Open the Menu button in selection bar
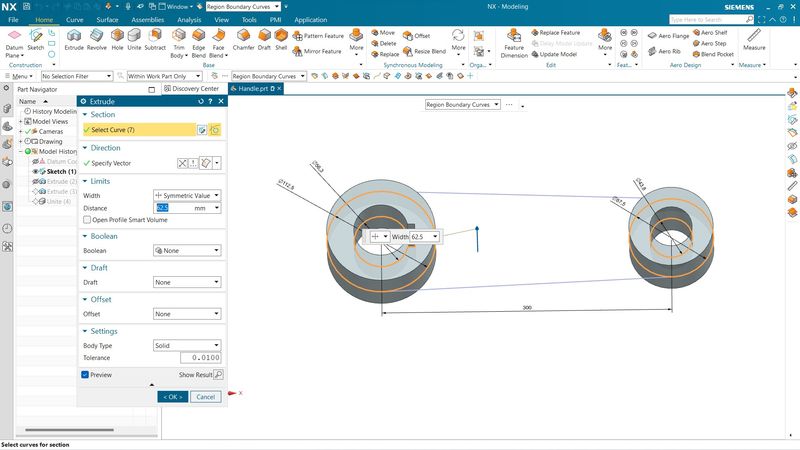This screenshot has width=800, height=450. 19,76
